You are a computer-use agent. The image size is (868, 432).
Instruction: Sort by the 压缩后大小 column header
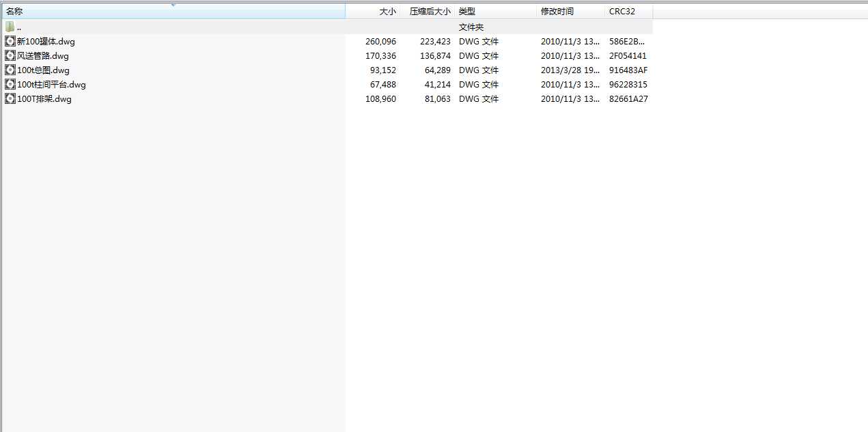pos(428,12)
